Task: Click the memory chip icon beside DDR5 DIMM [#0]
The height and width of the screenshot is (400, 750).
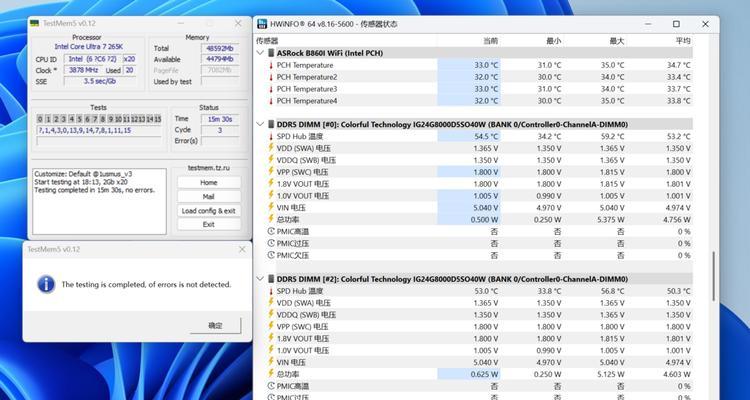Action: (x=271, y=124)
